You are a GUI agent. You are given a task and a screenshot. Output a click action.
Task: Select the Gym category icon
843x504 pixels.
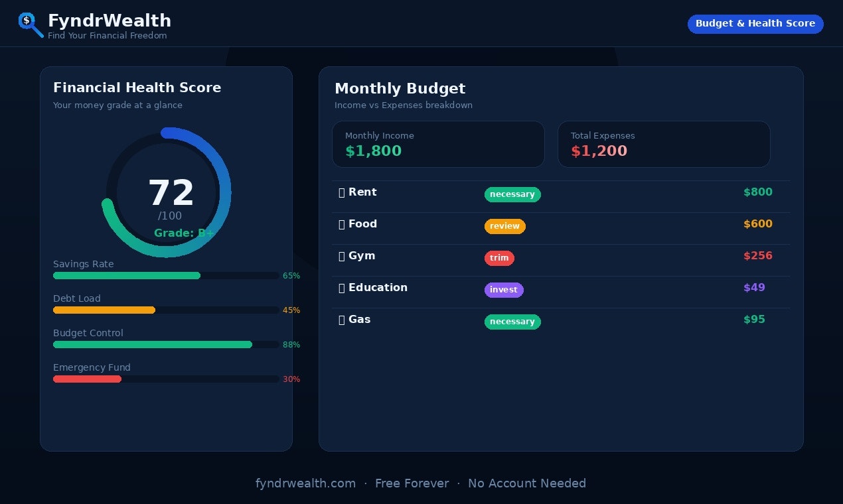click(341, 256)
